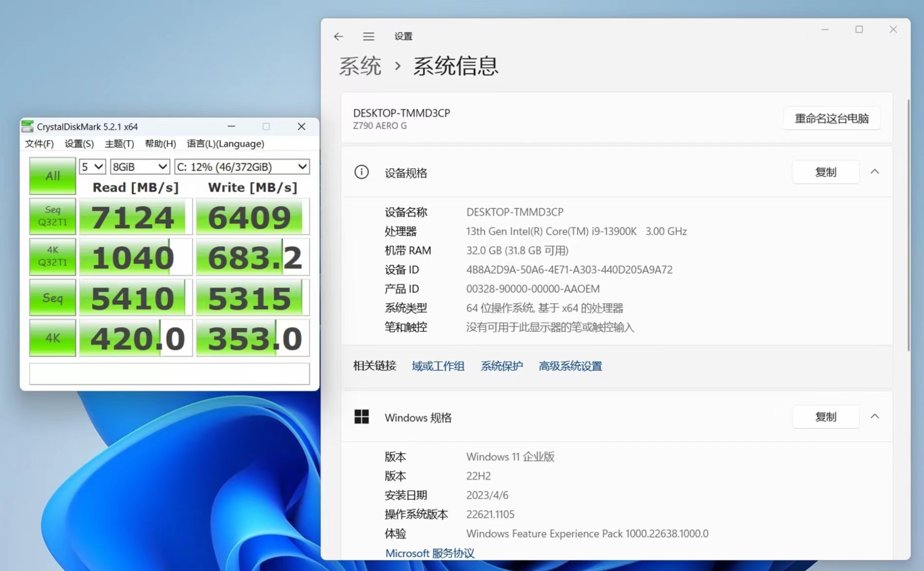Click the 4K write result 353.0
Screen dimensions: 924x571
coord(253,338)
